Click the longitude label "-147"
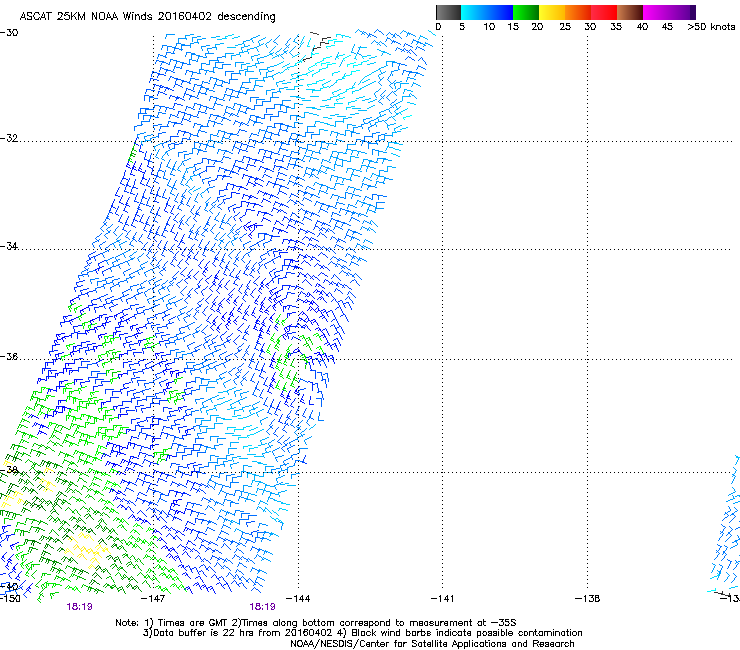This screenshot has width=740, height=650. [153, 599]
